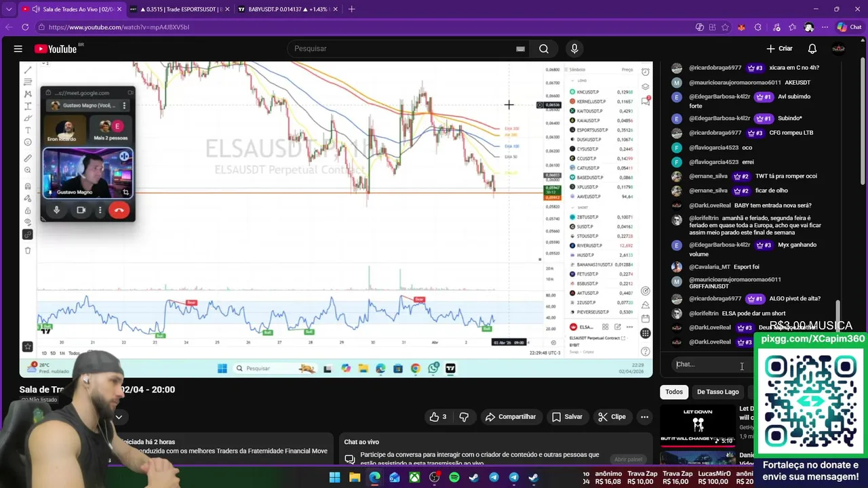
Task: Open Windows Start on host taskbar
Action: [x=334, y=477]
